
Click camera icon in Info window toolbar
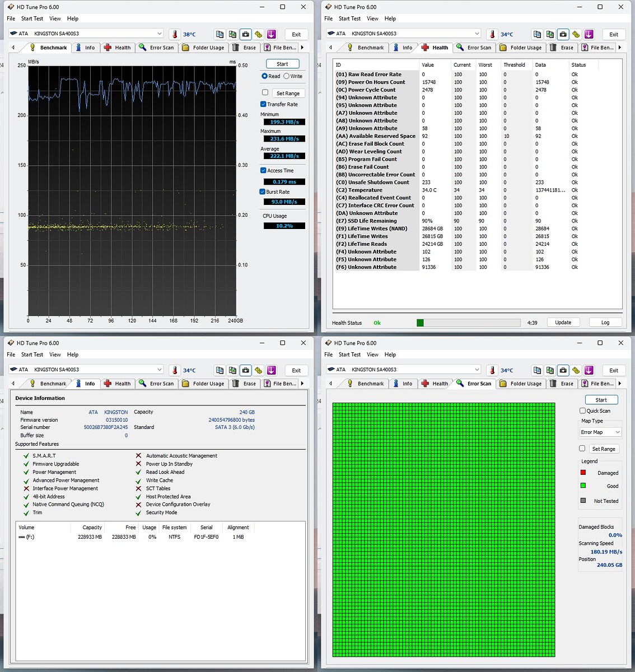click(x=245, y=370)
